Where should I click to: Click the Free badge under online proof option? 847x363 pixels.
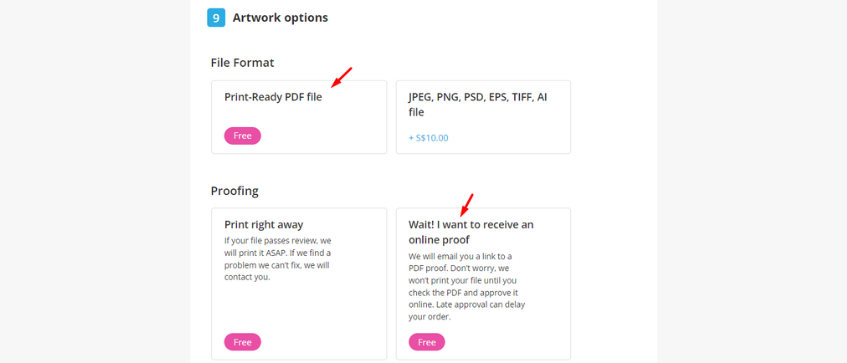pos(427,342)
